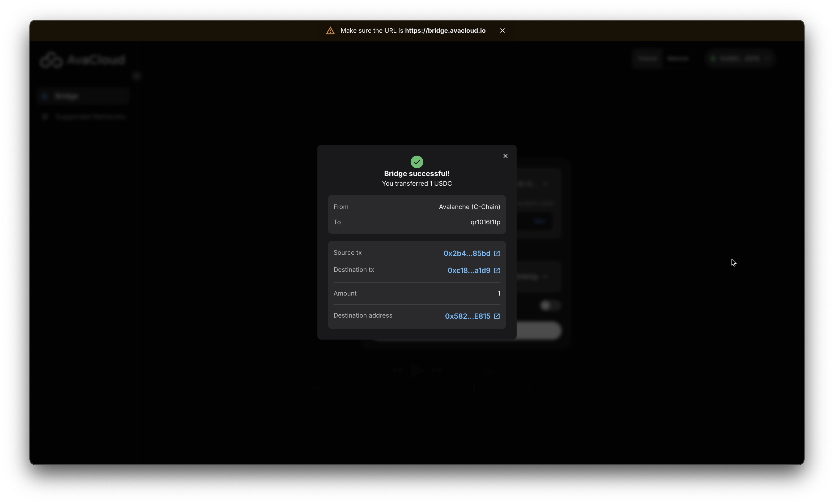Click the sidebar collapse icon
The height and width of the screenshot is (504, 834).
coord(137,76)
